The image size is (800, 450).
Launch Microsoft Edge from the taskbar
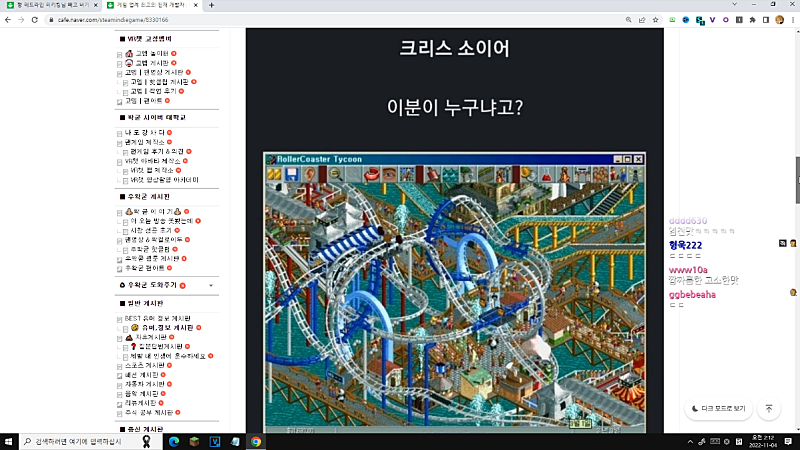174,442
